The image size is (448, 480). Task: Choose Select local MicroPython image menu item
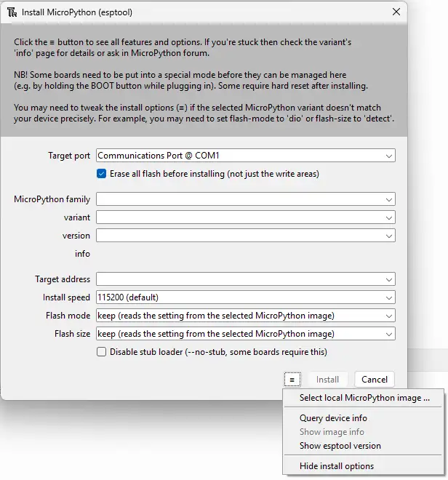363,398
